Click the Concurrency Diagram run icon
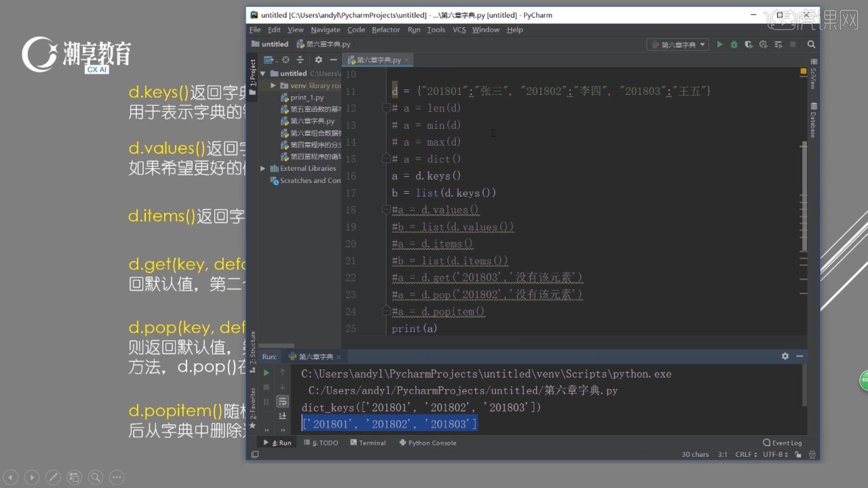 tap(778, 44)
